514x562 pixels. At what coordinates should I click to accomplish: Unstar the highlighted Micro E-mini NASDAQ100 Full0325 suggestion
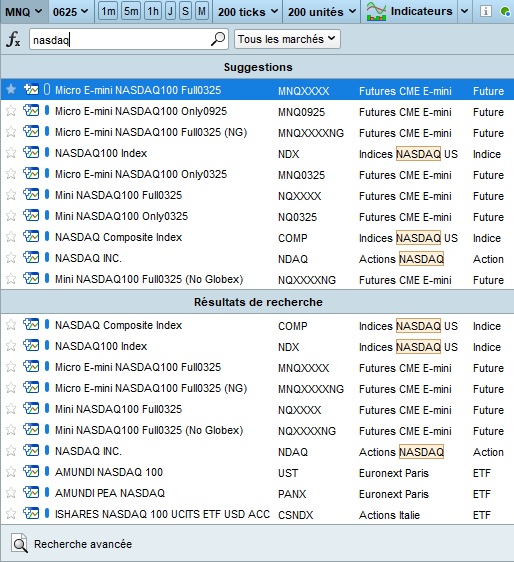11,89
